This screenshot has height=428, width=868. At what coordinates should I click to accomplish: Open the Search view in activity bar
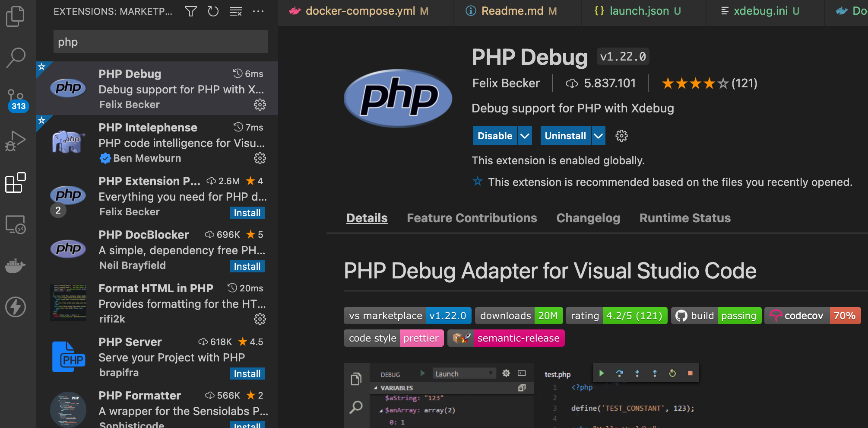[16, 57]
